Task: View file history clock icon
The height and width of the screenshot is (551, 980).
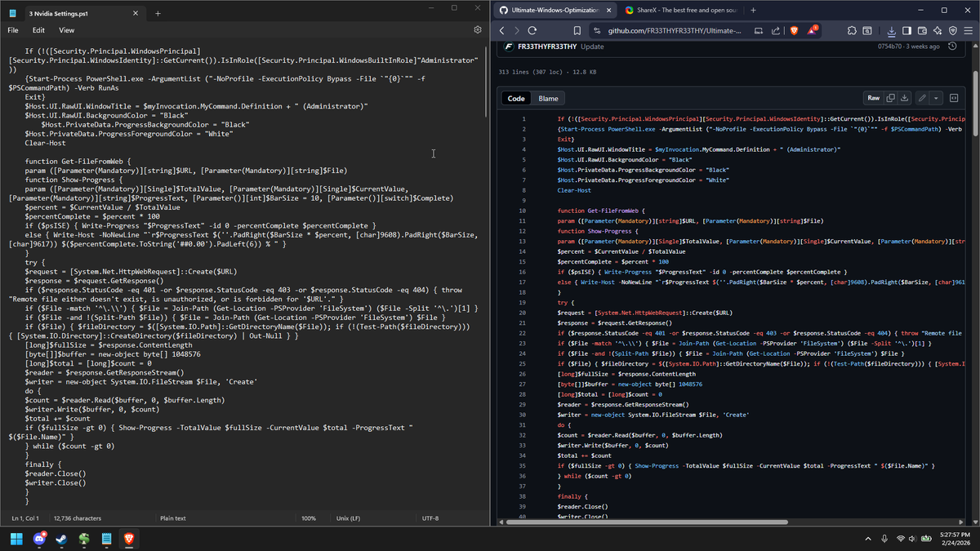Action: (953, 47)
